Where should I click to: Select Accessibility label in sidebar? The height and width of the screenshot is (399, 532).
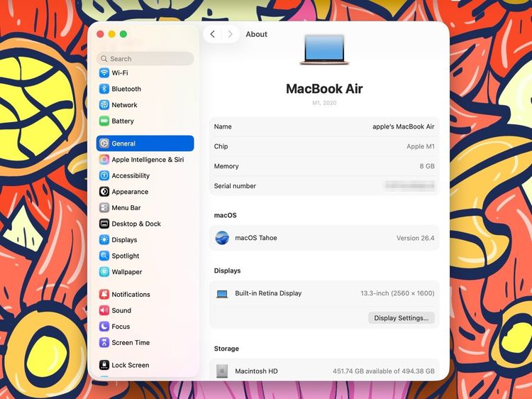click(131, 175)
